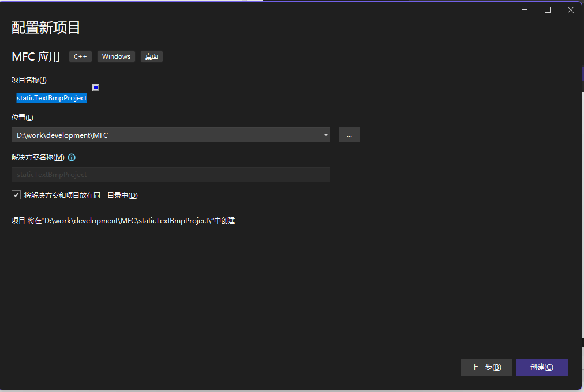Click the project creation path text
This screenshot has height=392, width=584.
[x=123, y=221]
